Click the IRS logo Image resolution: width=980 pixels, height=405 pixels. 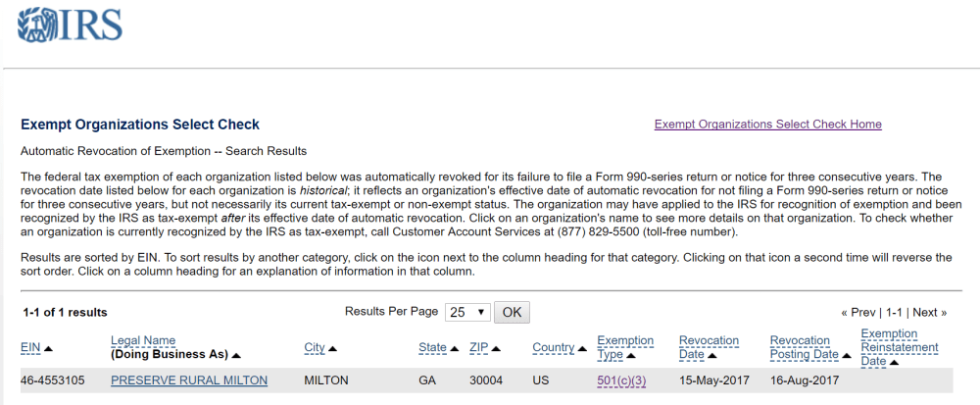[x=69, y=26]
